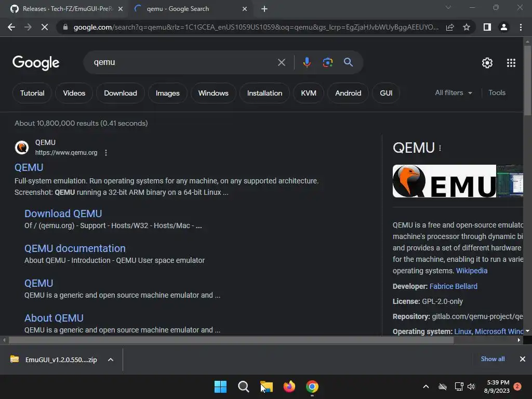Share this page using the share icon

point(450,27)
